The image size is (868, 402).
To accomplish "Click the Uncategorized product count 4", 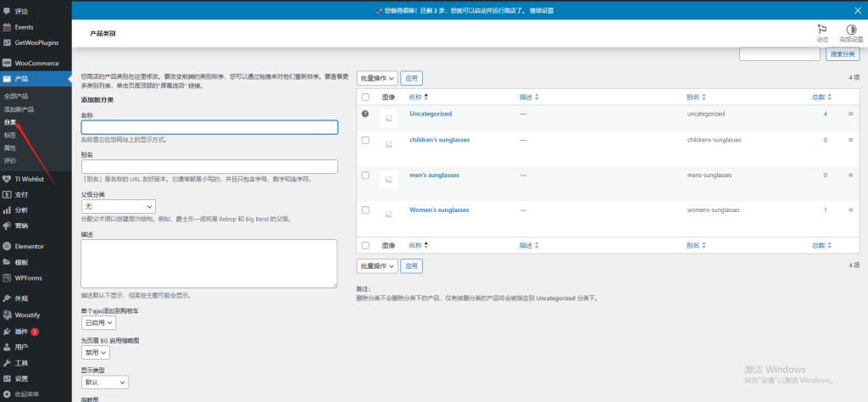I will click(825, 114).
